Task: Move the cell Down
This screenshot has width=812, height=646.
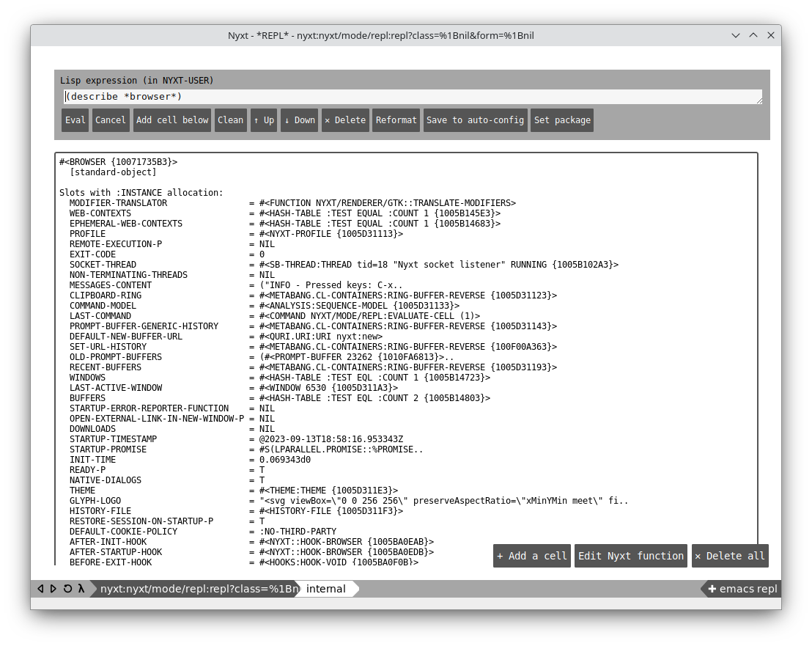Action: [299, 120]
